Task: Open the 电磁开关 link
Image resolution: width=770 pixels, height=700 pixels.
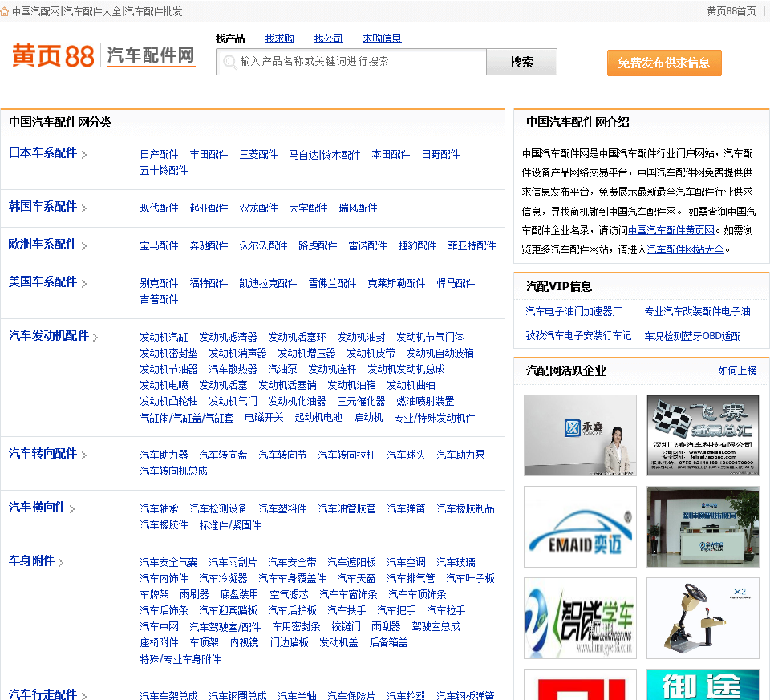Action: [264, 418]
